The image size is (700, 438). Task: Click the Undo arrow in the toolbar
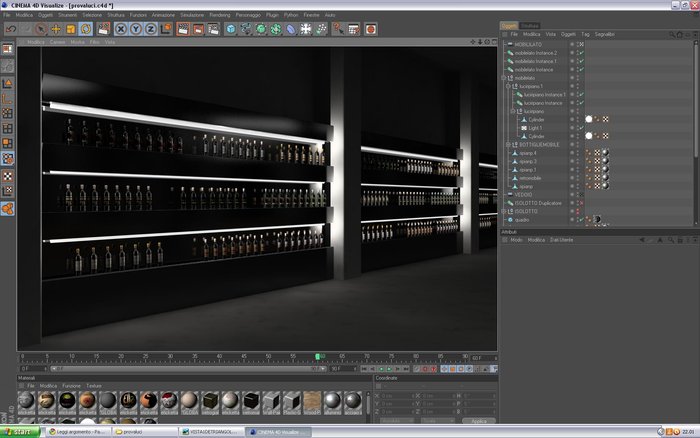[x=11, y=29]
